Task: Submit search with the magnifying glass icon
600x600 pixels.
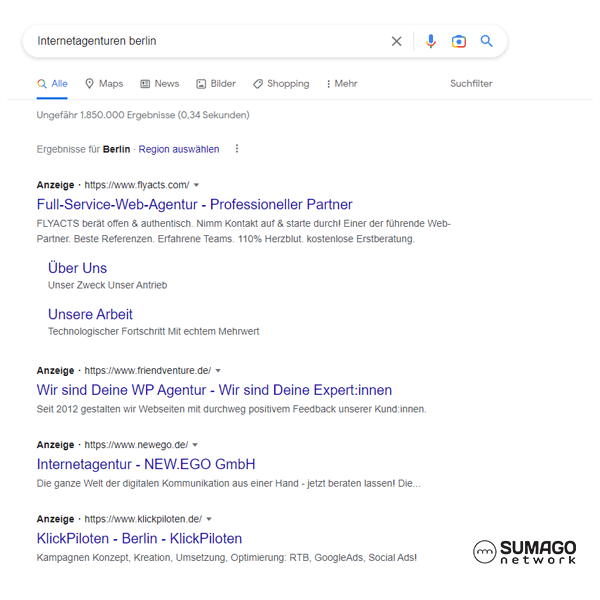Action: click(x=486, y=41)
